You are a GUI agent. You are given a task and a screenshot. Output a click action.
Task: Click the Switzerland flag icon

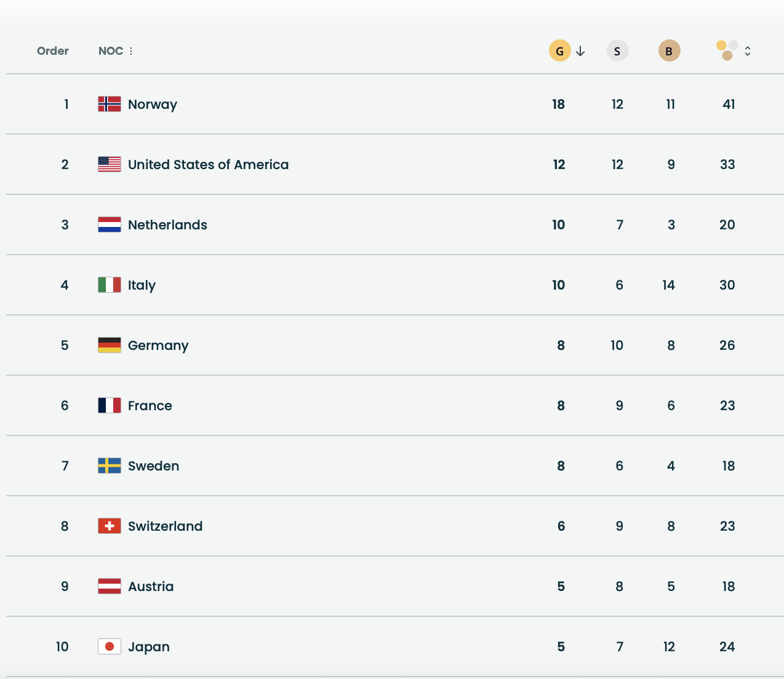pyautogui.click(x=110, y=526)
